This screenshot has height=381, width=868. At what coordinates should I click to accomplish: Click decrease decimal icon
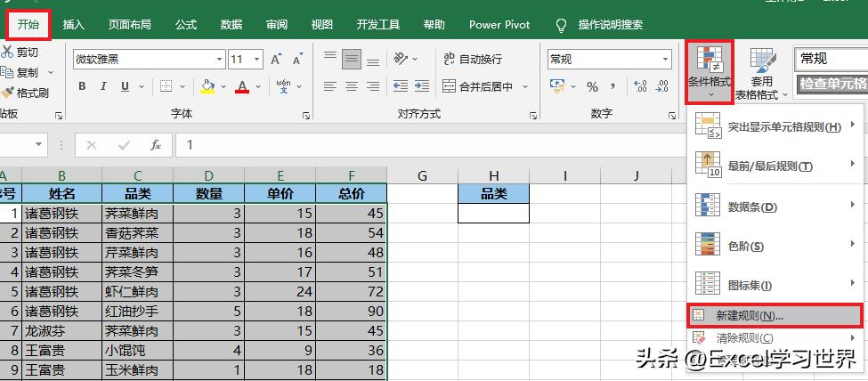[661, 86]
